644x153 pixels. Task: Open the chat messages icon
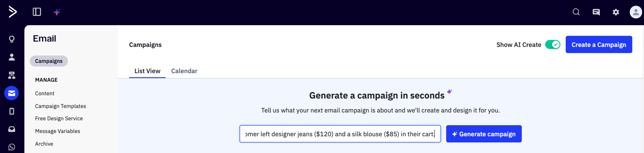click(596, 12)
